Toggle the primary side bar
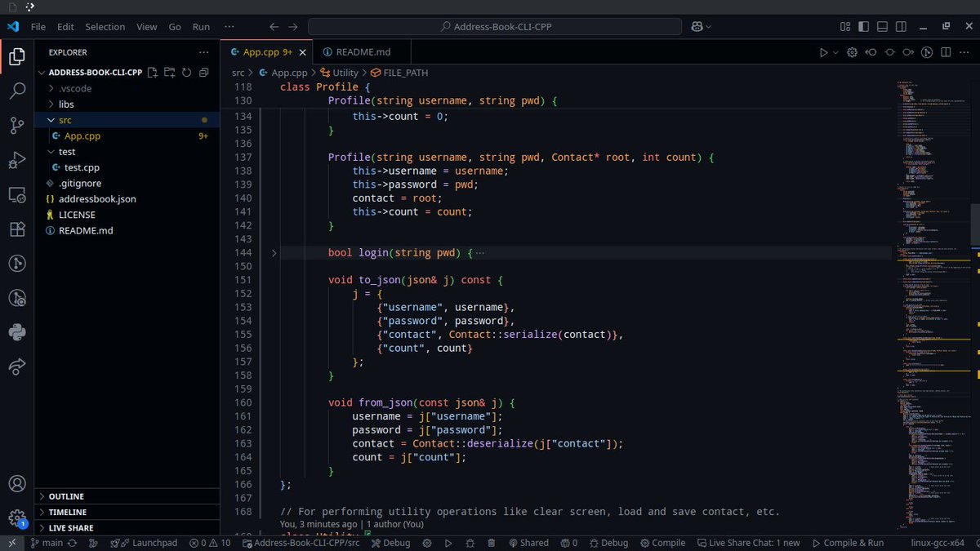The image size is (980, 551). (866, 26)
